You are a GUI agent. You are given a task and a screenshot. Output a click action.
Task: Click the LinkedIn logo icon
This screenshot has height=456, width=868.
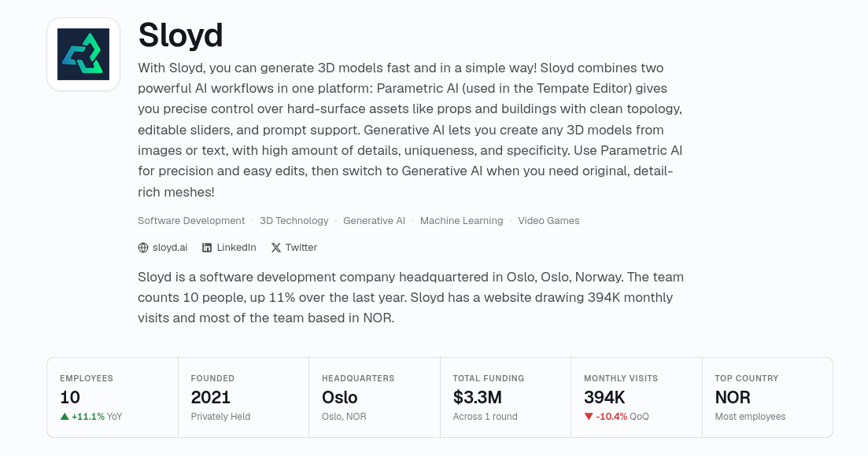click(206, 248)
